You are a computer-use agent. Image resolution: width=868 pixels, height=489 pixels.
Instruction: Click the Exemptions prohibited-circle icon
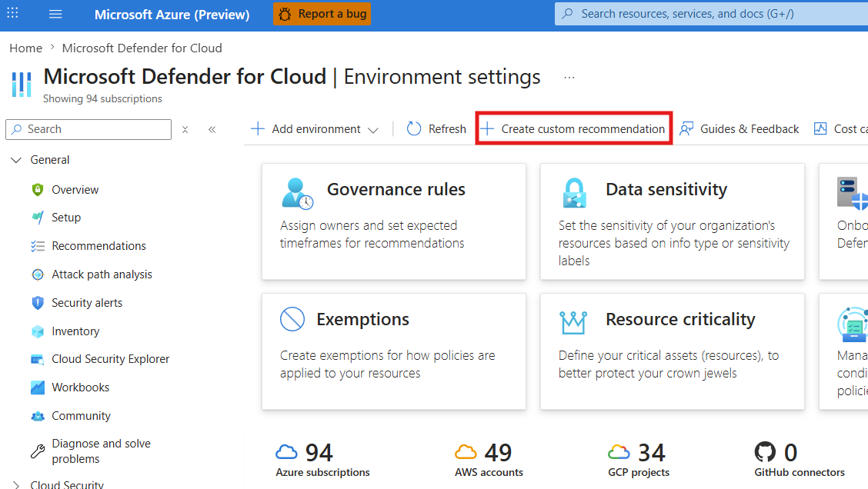click(292, 319)
